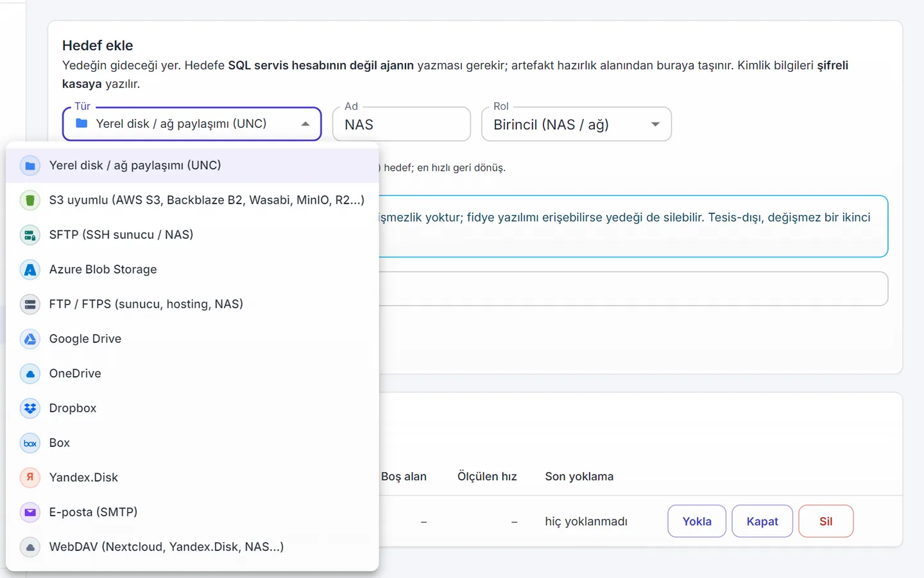Click the empty path input field
The image size is (924, 578).
click(633, 289)
